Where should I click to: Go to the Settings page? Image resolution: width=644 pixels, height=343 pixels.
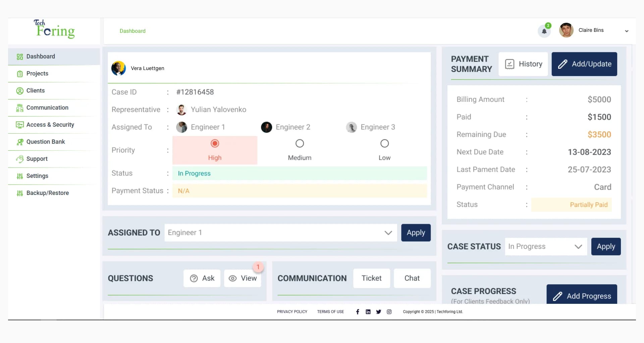(x=54, y=176)
